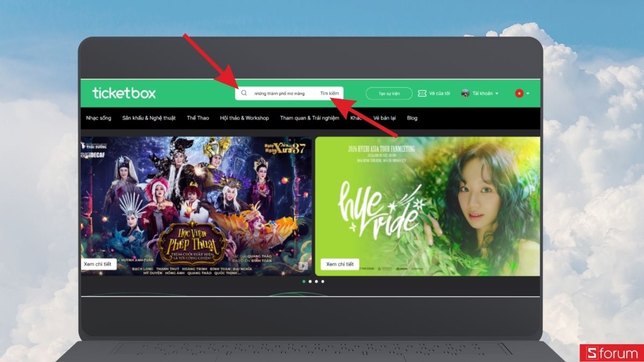Open the Sân khấu & Nghệ thuật category
The width and height of the screenshot is (644, 362).
coord(149,118)
